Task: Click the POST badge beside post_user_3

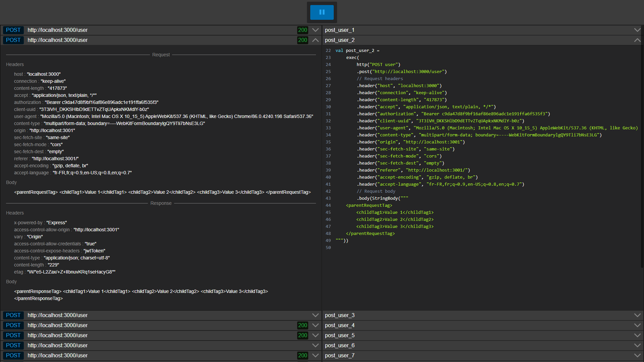Action: point(13,315)
